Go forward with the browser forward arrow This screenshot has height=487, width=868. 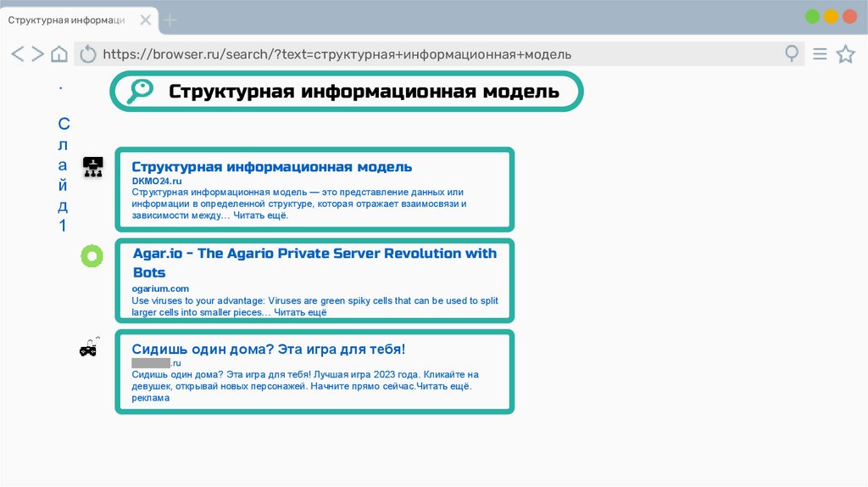37,53
